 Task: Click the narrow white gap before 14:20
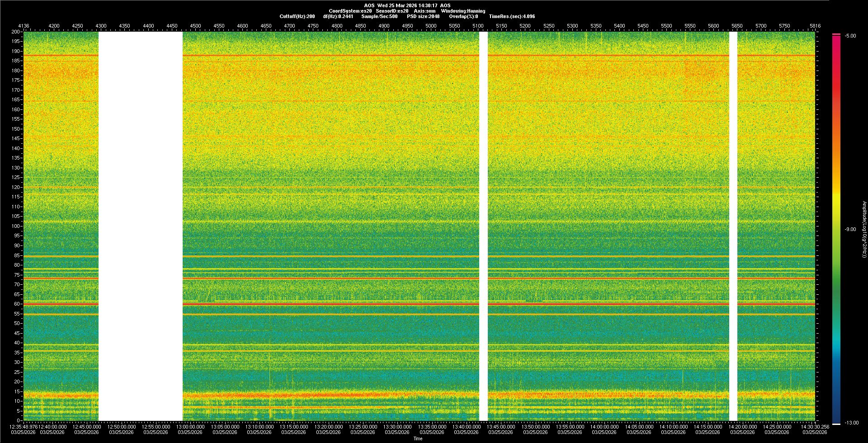733,226
